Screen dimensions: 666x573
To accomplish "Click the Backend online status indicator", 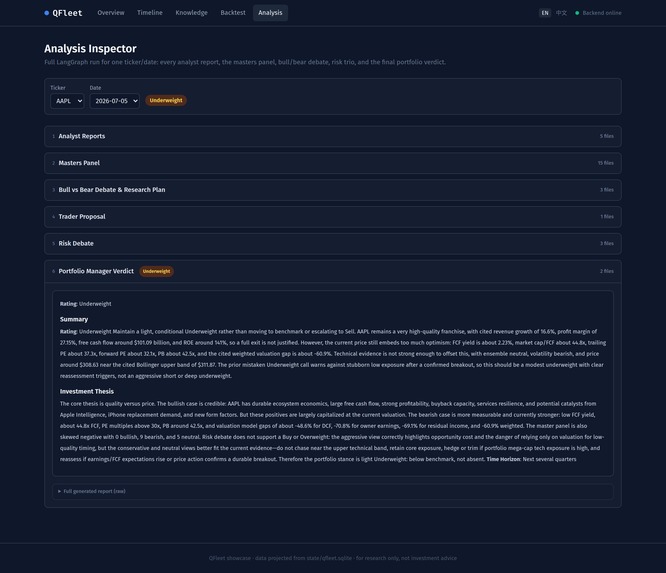I will tap(598, 13).
